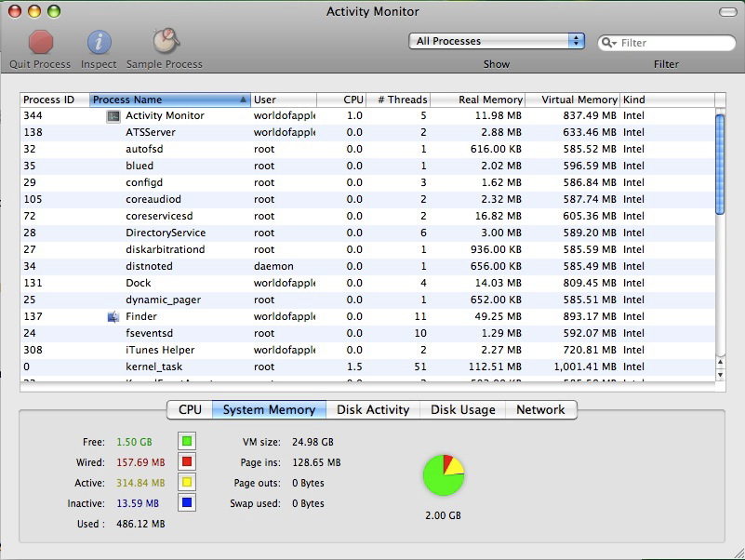Click the process list scrollbar thumb
This screenshot has height=560, width=745.
[720, 165]
